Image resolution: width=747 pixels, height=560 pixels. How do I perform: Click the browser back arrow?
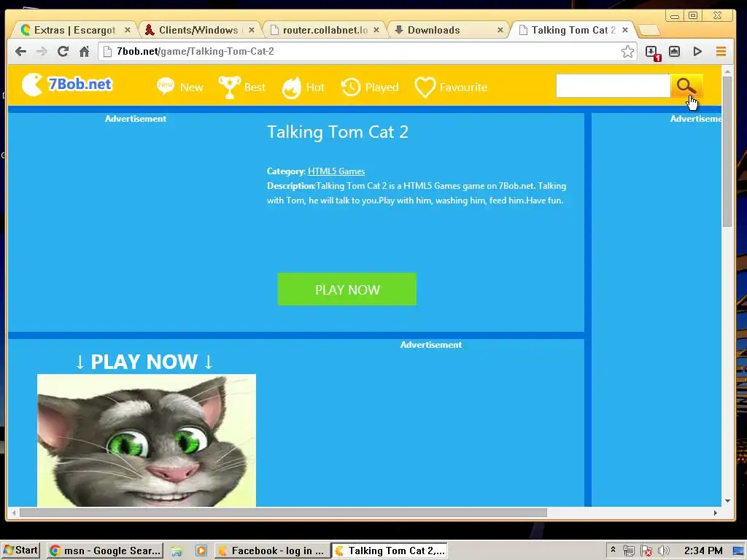pyautogui.click(x=20, y=52)
